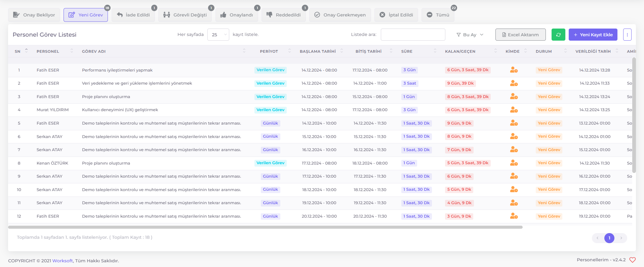Click the Günlük badge in row 12
The width and height of the screenshot is (644, 267).
270,216
